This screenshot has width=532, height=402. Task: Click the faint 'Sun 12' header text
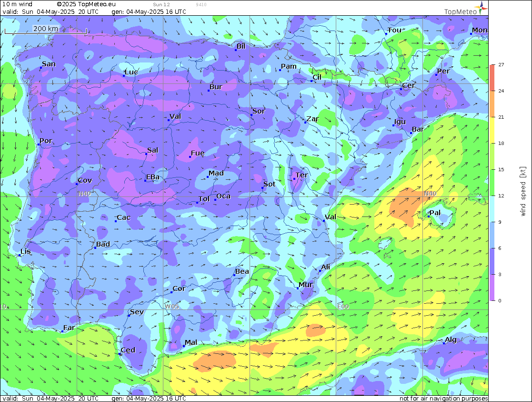(161, 4)
